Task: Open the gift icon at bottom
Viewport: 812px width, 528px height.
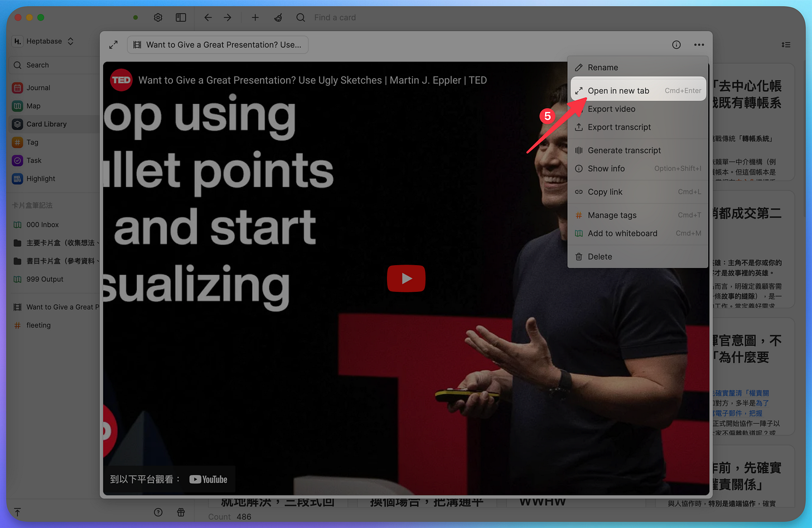Action: [181, 512]
